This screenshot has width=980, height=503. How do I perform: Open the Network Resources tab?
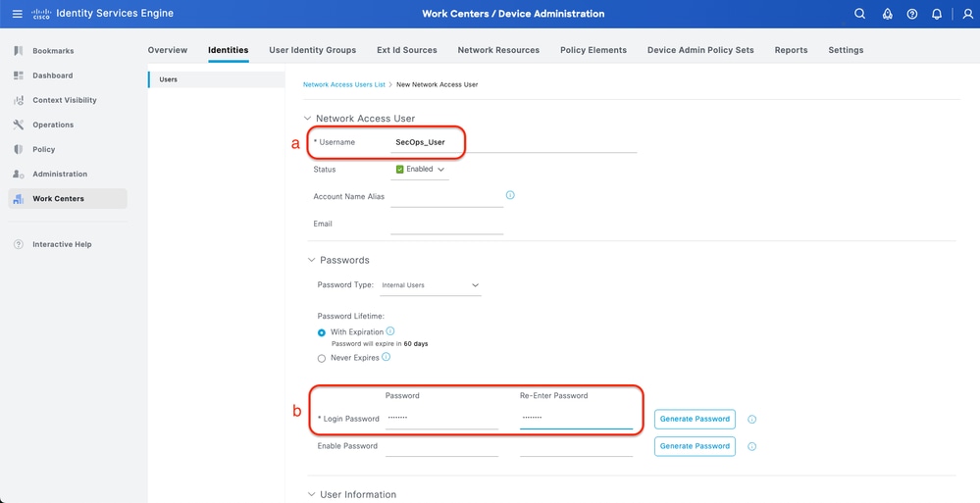[498, 50]
